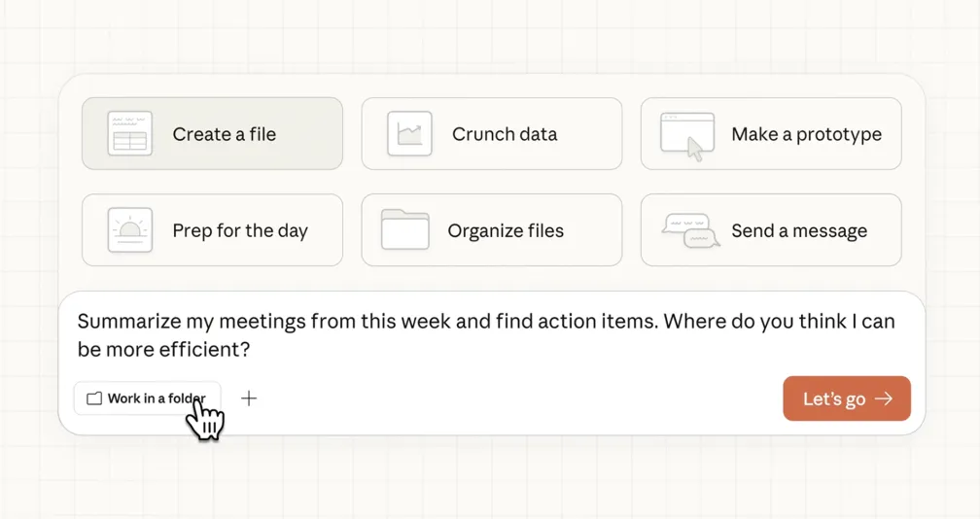Click the word "Summarize" in the prompt
This screenshot has width=980, height=519.
(x=124, y=322)
